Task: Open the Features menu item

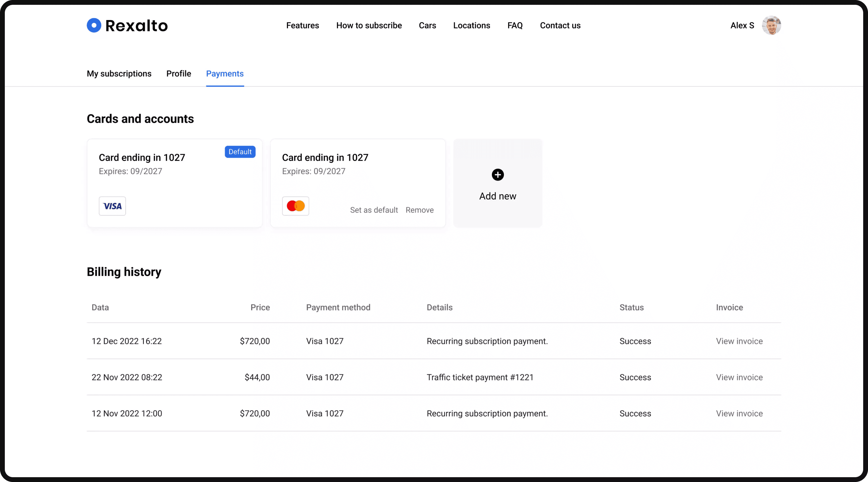Action: [302, 26]
